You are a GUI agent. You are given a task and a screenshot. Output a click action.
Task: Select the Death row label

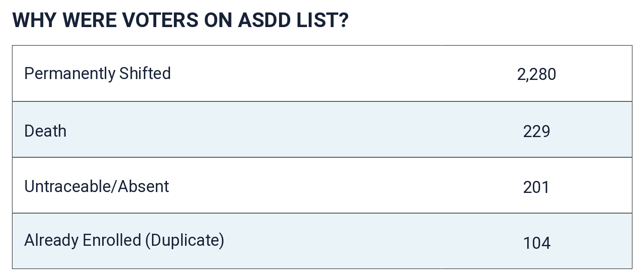[46, 131]
